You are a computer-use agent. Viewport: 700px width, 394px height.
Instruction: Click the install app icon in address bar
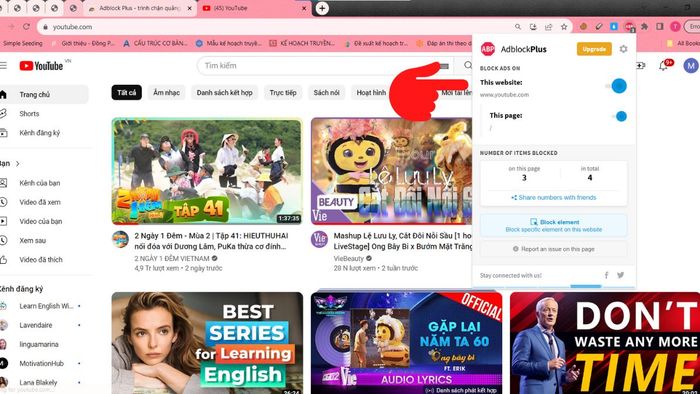[533, 27]
